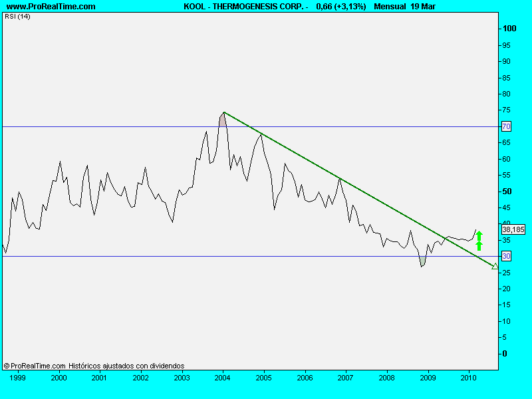Click the 2009 year label on time axis
Viewport: 532px width, 399px height.
tap(428, 378)
